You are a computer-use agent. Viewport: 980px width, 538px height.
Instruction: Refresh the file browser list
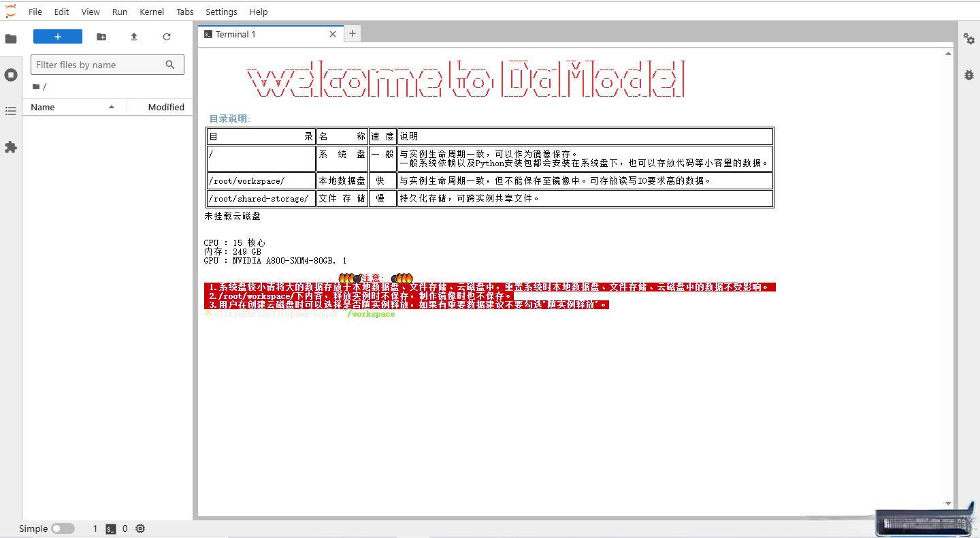point(167,37)
